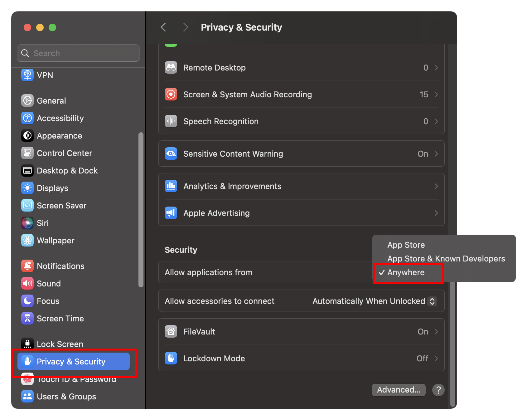
Task: Click the Siri icon in sidebar
Action: tap(27, 223)
